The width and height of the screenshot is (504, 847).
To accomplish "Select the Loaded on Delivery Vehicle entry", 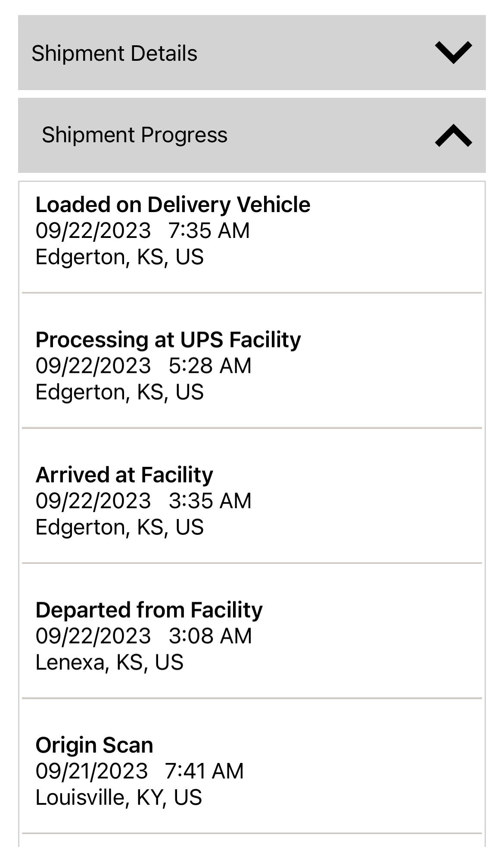I will (173, 205).
